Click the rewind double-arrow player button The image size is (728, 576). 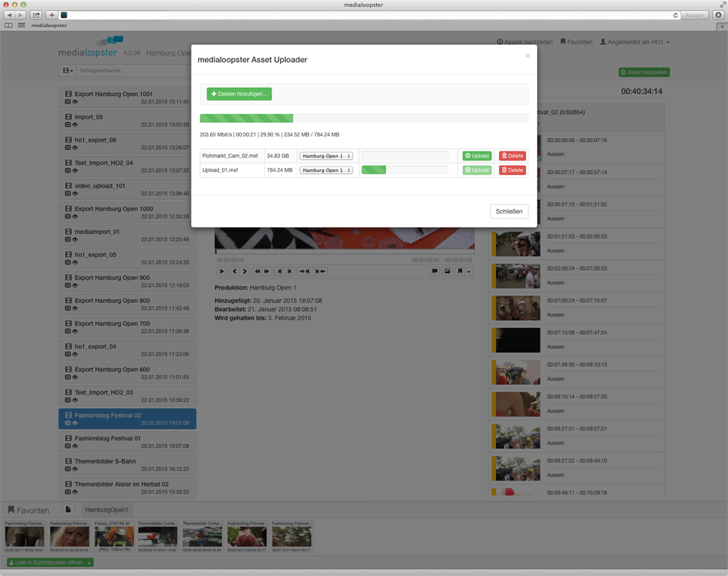pyautogui.click(x=257, y=271)
